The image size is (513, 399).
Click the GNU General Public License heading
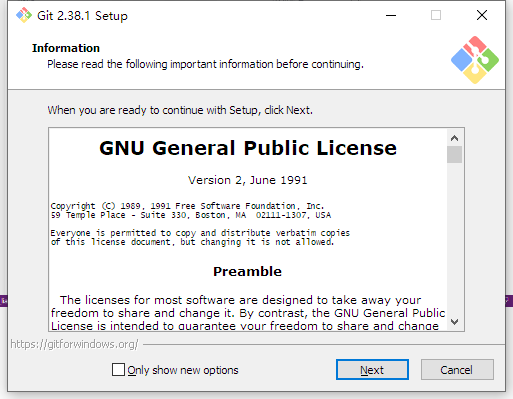pos(248,148)
